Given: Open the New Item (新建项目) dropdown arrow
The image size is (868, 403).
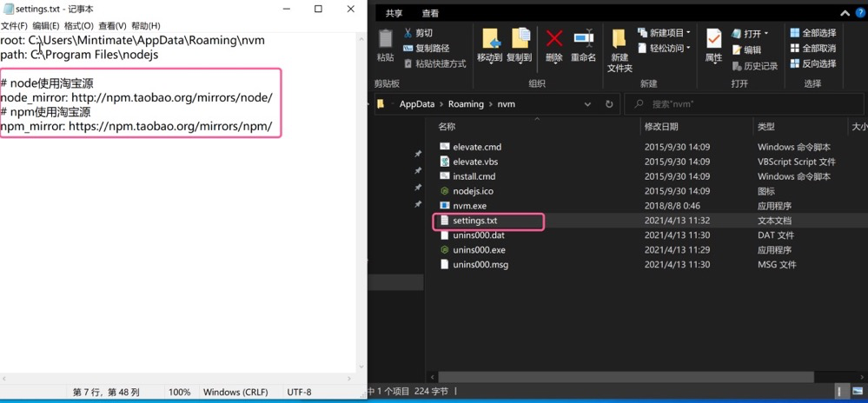Looking at the screenshot, I should coord(688,33).
